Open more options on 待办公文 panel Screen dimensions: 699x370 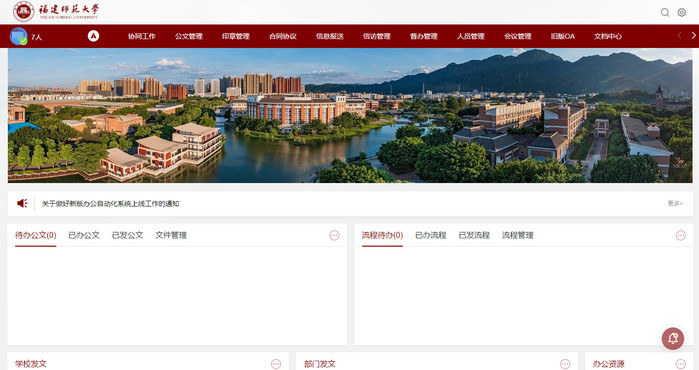[x=334, y=235]
